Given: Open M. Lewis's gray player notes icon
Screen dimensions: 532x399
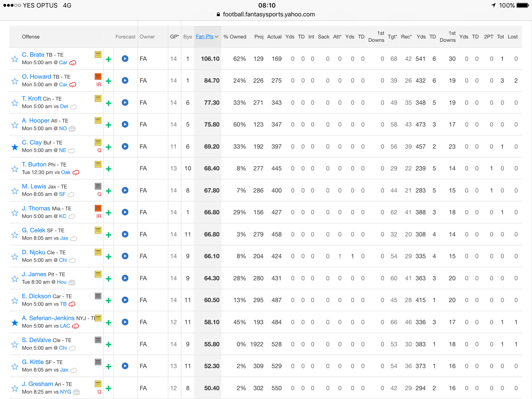Looking at the screenshot, I should [x=98, y=186].
